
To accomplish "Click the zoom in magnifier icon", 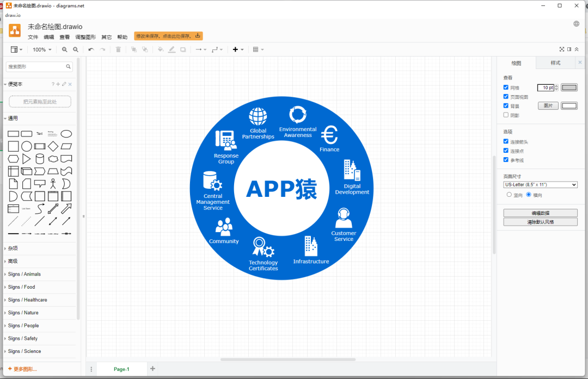I will tap(64, 49).
